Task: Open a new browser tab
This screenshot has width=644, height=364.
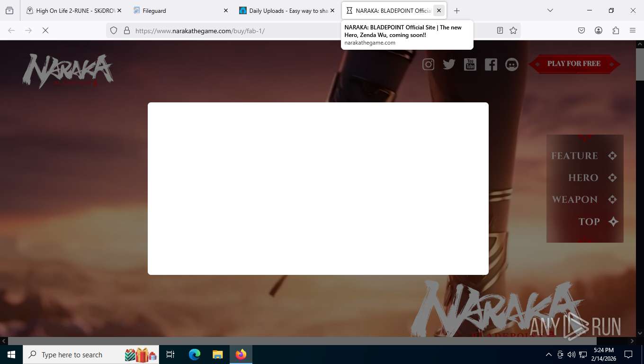Action: pos(456,10)
